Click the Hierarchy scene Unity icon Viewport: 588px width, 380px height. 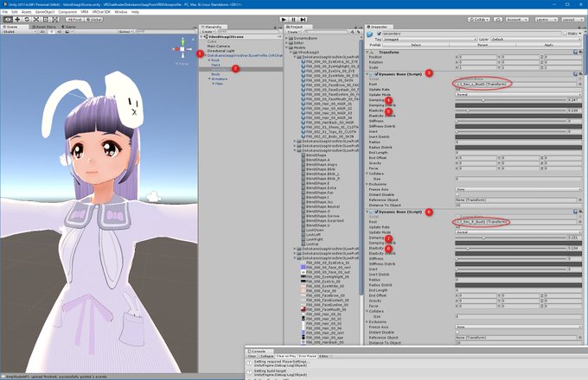(x=206, y=36)
